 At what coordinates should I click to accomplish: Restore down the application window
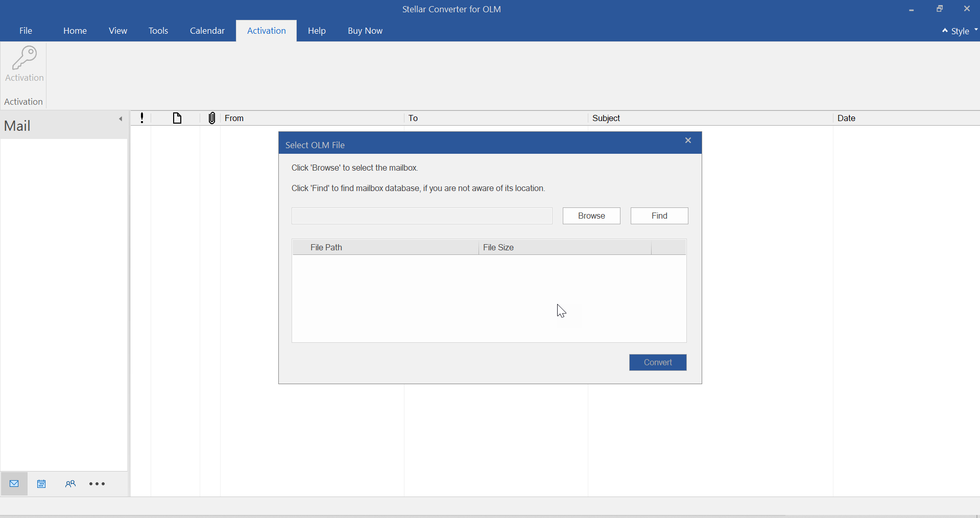click(940, 9)
